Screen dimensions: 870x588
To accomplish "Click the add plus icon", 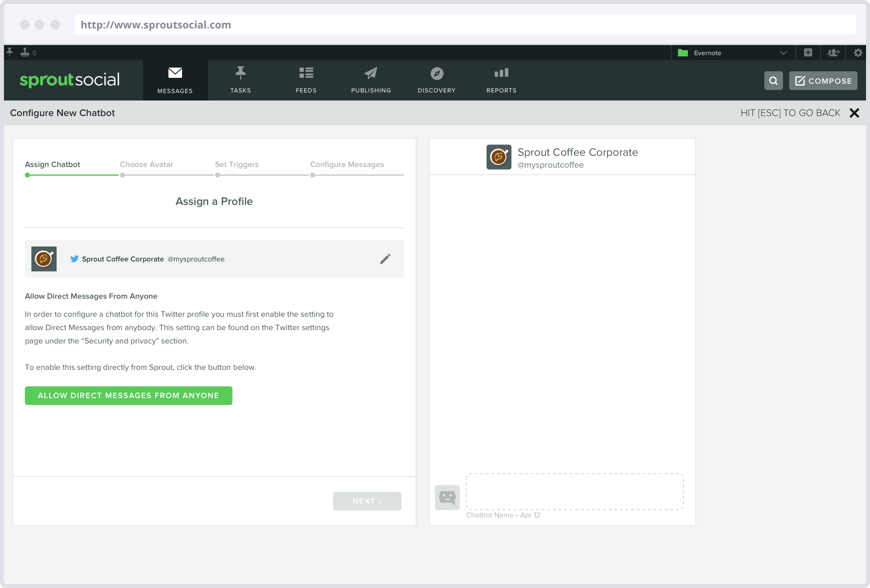I will [x=808, y=53].
